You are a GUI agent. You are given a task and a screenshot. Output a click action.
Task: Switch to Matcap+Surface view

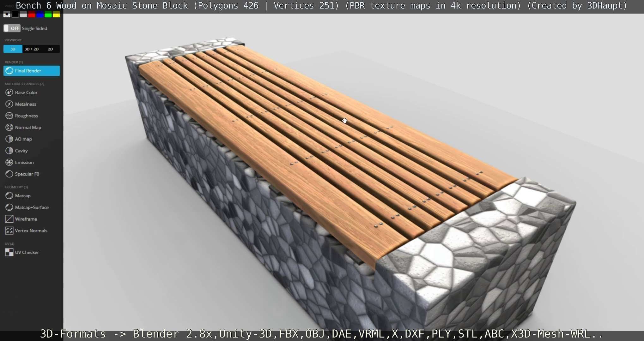(x=32, y=207)
